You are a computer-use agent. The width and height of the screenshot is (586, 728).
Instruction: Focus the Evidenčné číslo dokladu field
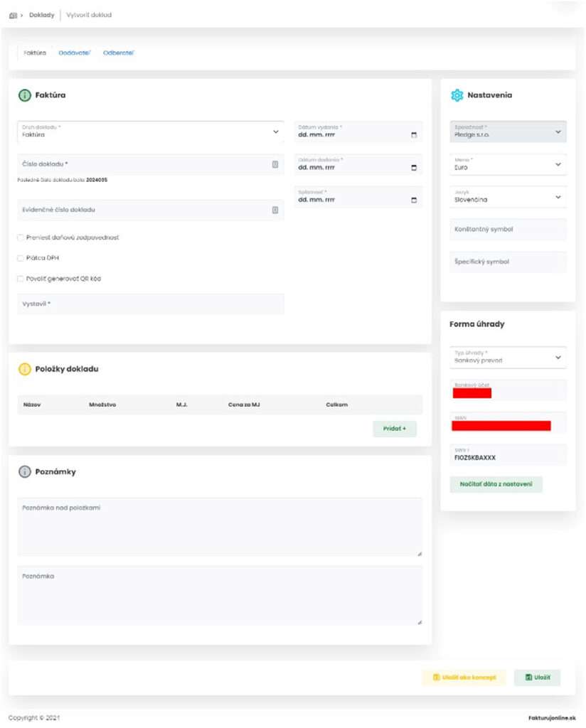[151, 210]
